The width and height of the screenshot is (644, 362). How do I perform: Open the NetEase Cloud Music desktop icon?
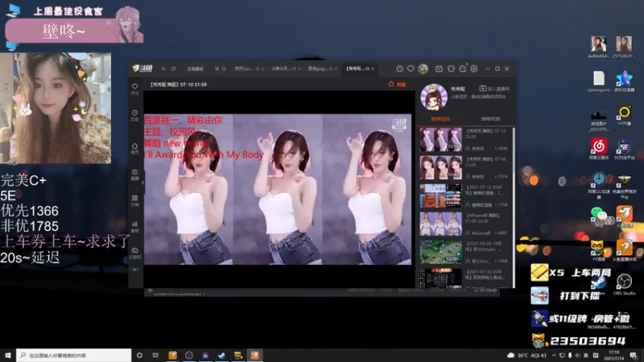click(599, 149)
